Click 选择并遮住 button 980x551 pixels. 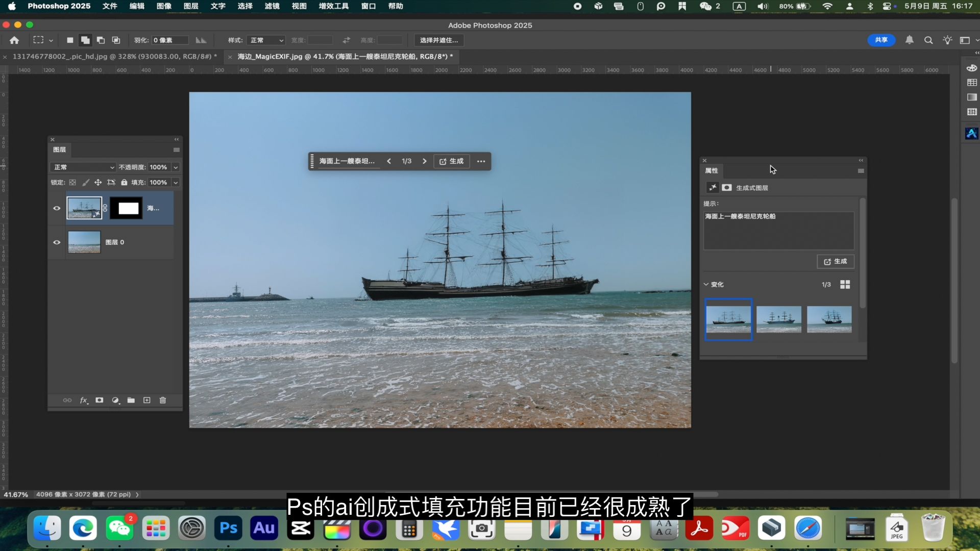439,40
